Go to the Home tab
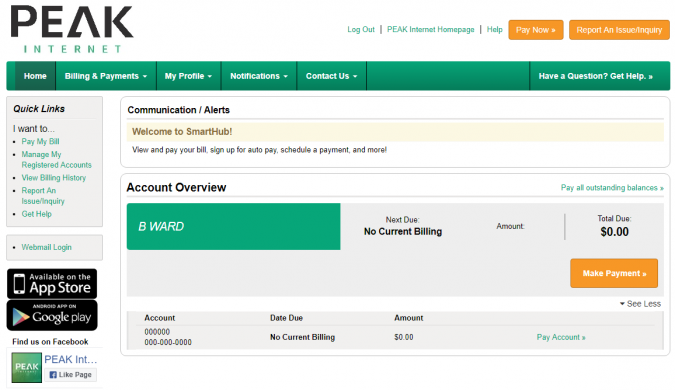The image size is (675, 390). tap(35, 76)
